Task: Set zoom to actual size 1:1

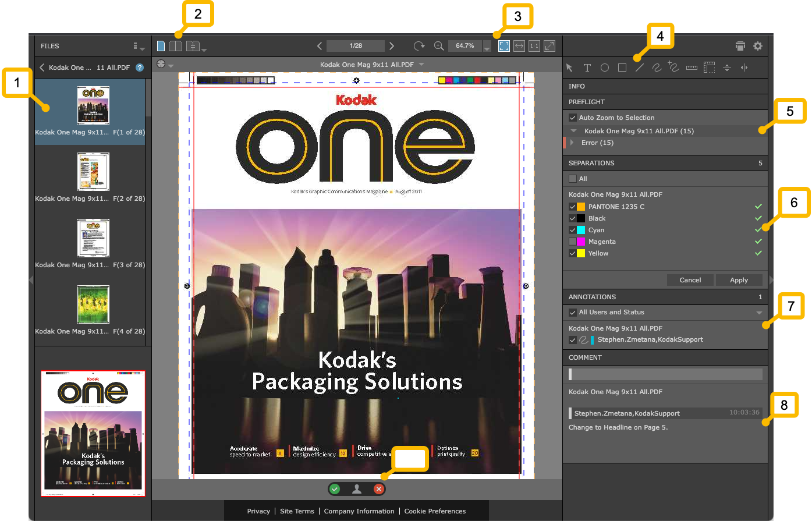Action: [534, 46]
